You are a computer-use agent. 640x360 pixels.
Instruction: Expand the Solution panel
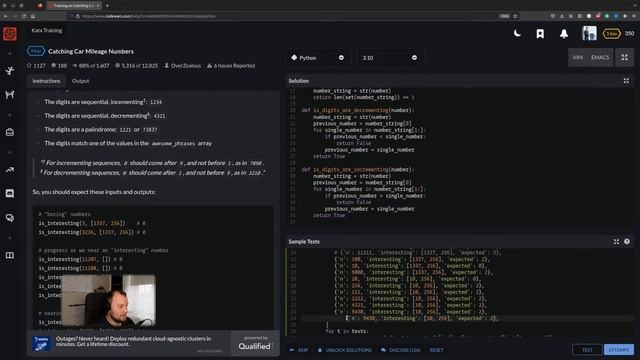tap(626, 81)
